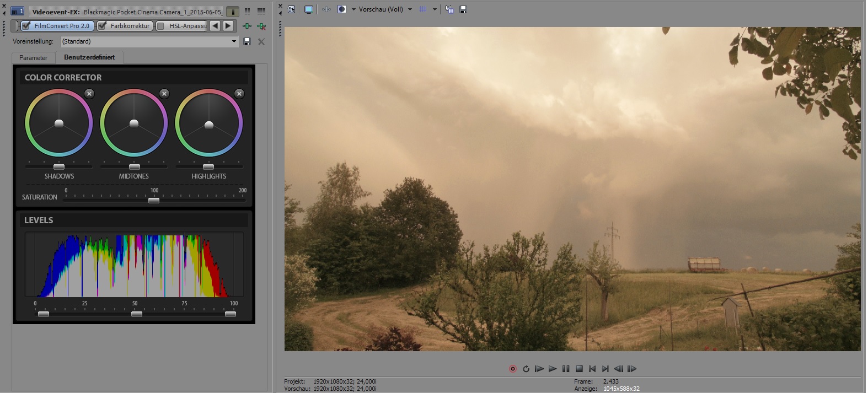
Task: Open the Vorschau (Voll) quality dropdown
Action: pyautogui.click(x=410, y=9)
